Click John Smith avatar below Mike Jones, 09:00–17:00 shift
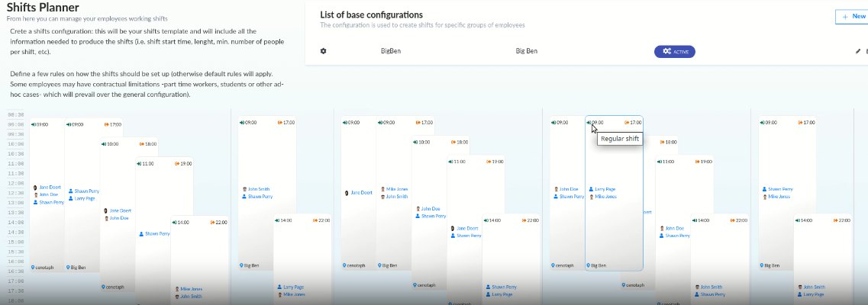Screen dimensions: 868x305 [x=382, y=196]
